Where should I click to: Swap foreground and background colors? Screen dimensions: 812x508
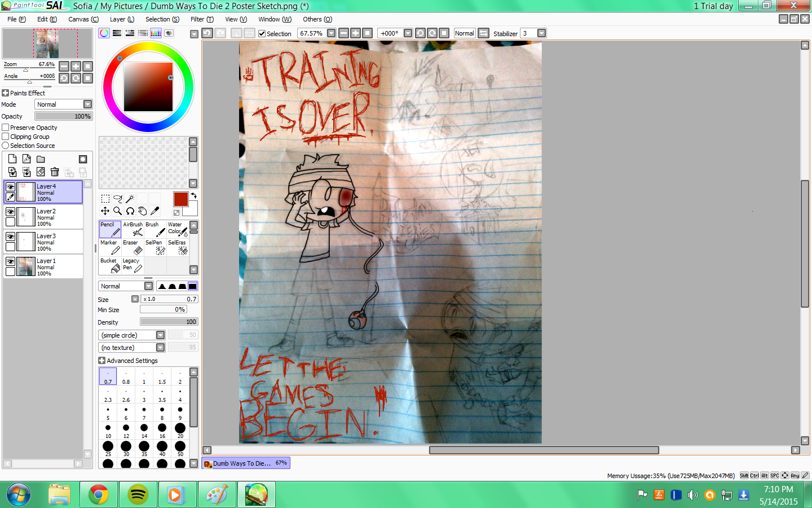click(x=193, y=195)
